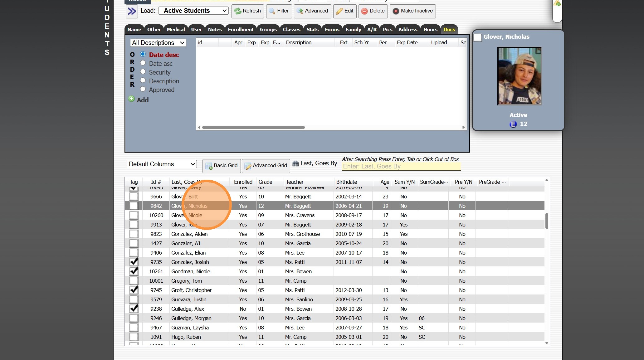Click the double-chevron expand icon beside Load

(x=132, y=11)
